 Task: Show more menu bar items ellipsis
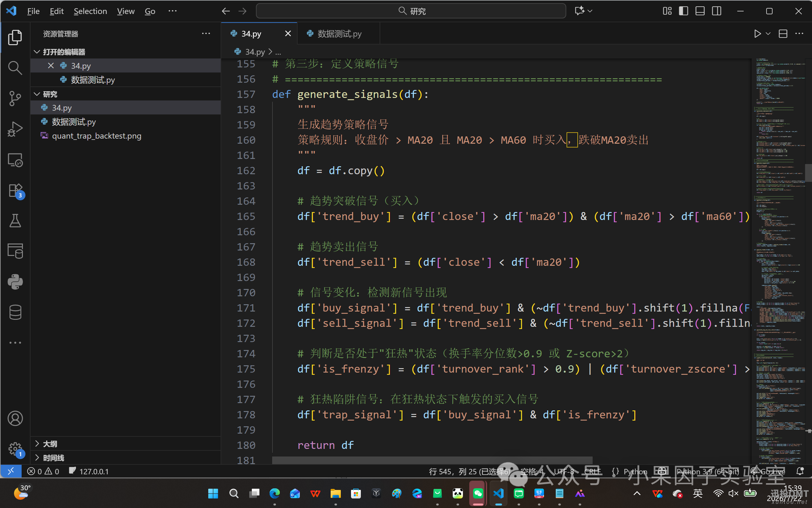pos(172,11)
